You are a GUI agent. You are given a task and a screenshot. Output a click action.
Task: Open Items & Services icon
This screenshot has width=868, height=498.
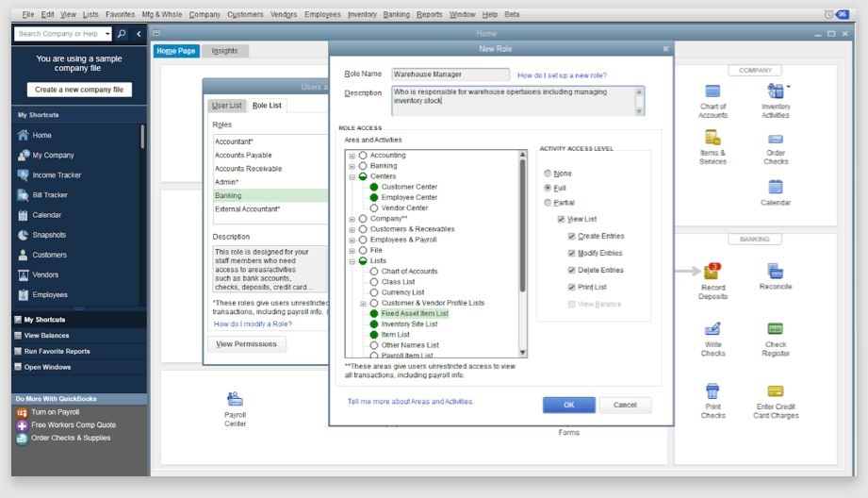click(712, 137)
